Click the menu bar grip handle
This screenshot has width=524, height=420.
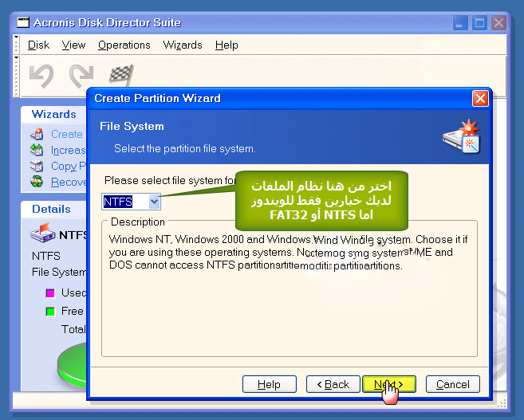(16, 45)
